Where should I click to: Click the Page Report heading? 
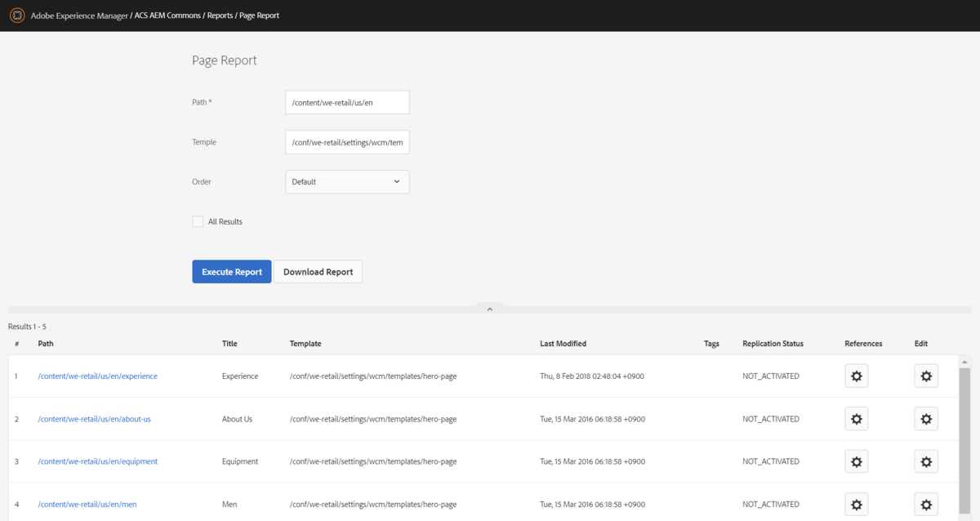(x=225, y=60)
